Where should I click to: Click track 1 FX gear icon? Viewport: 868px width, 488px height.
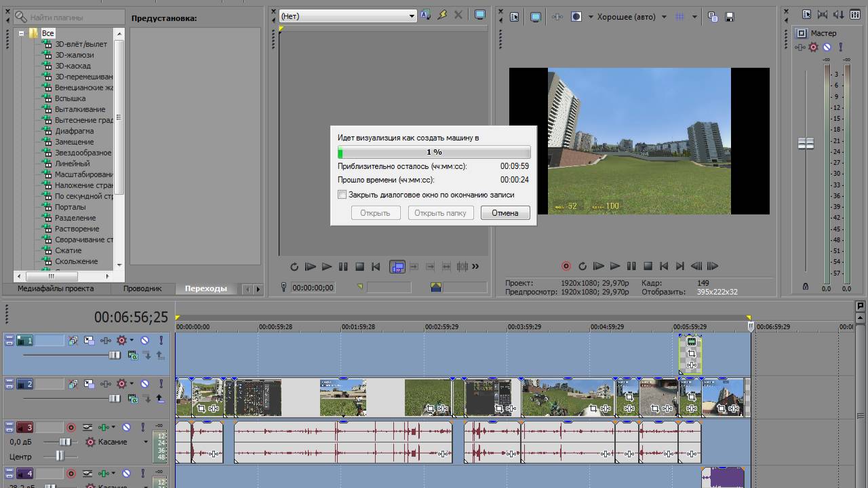click(x=121, y=341)
